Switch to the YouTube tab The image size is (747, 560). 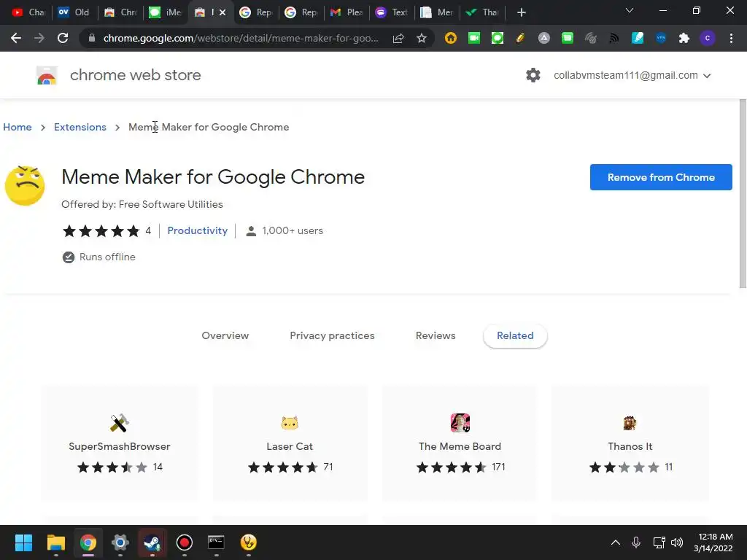pos(28,12)
